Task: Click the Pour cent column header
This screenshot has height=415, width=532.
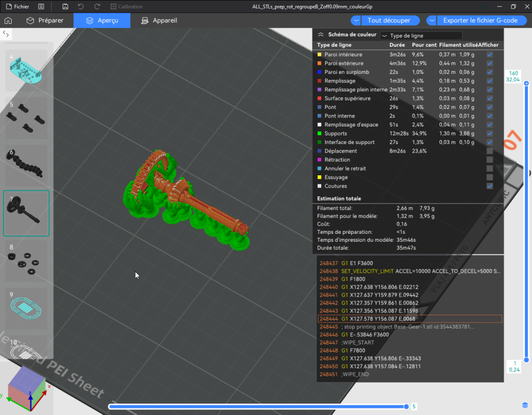Action: (424, 45)
